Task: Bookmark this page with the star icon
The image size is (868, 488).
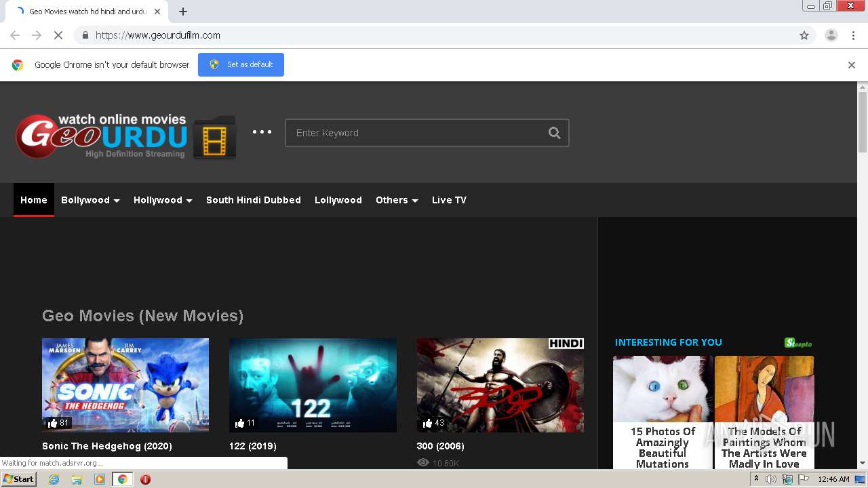Action: click(x=804, y=35)
